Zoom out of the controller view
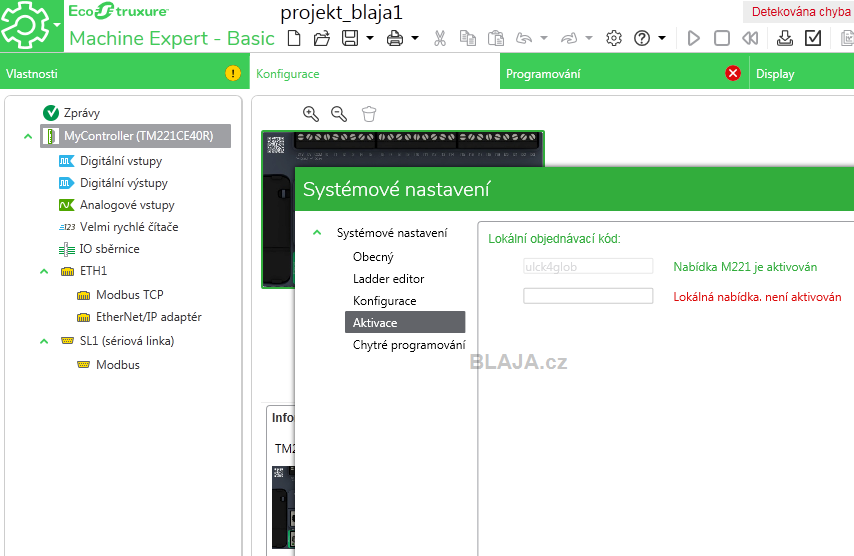This screenshot has width=854, height=556. [x=339, y=114]
